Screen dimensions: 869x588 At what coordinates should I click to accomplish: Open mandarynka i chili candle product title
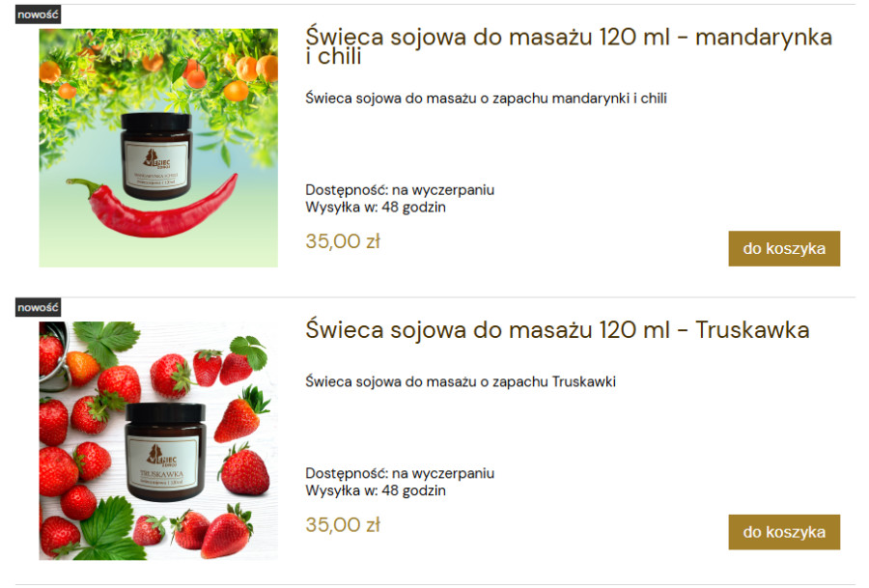(x=569, y=45)
